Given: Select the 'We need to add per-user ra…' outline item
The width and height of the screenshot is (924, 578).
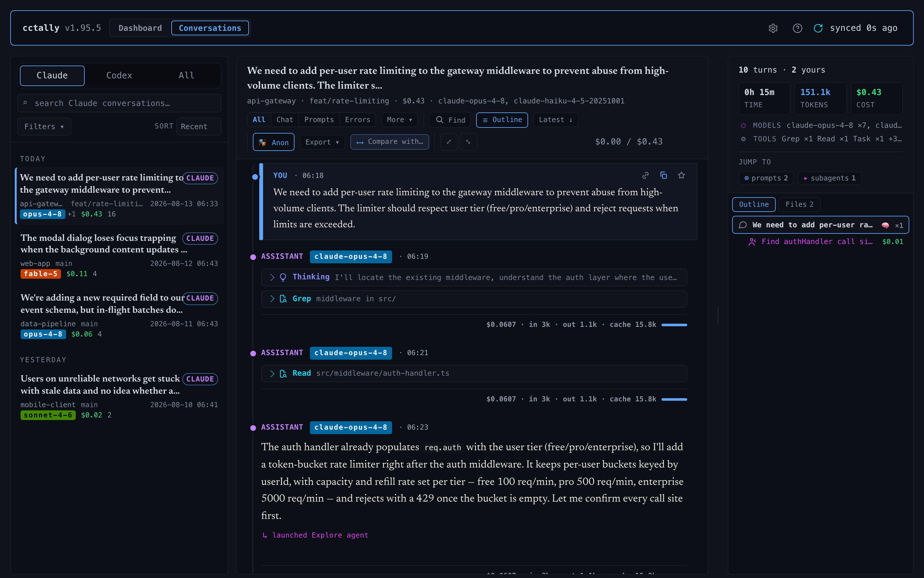Looking at the screenshot, I should (x=820, y=225).
